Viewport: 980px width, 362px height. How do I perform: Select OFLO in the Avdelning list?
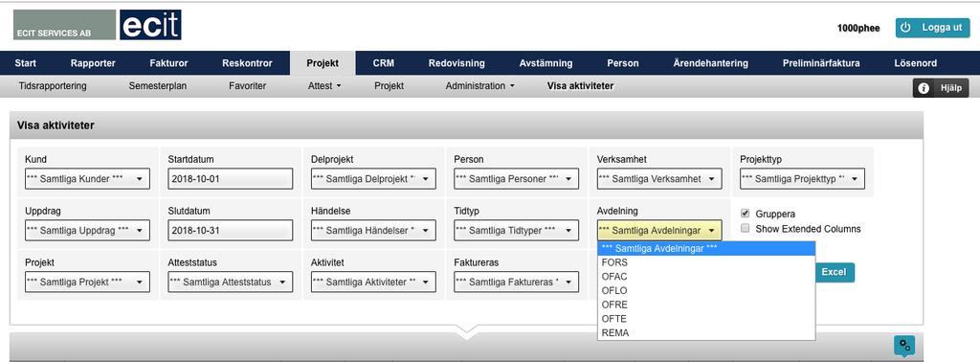pyautogui.click(x=706, y=291)
